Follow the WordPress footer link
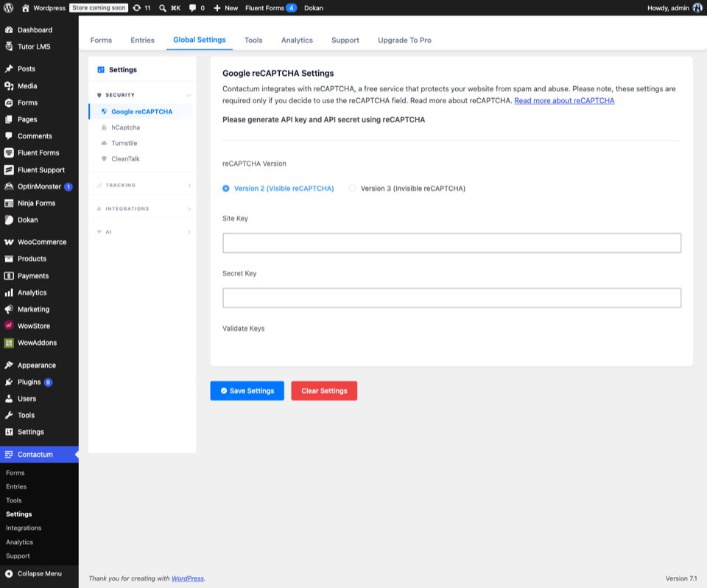Viewport: 707px width, 588px height. 188,578
